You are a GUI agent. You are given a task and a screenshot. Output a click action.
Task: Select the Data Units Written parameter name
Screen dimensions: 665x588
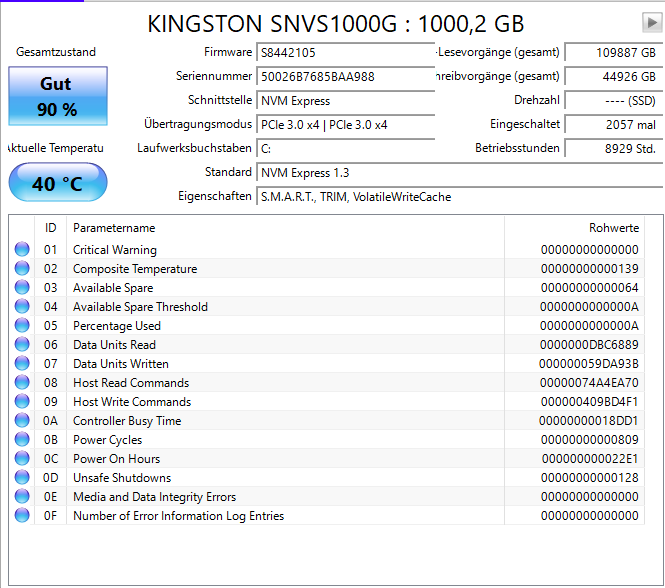121,364
